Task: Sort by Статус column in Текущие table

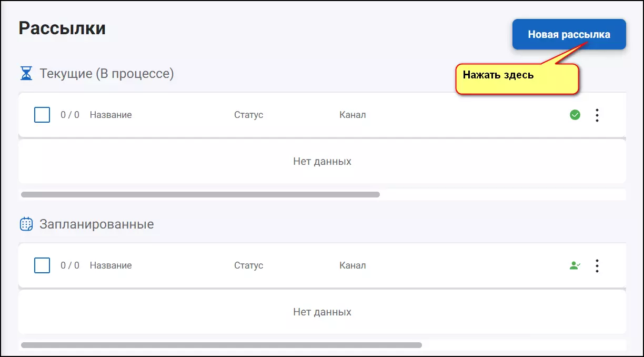Action: click(248, 115)
